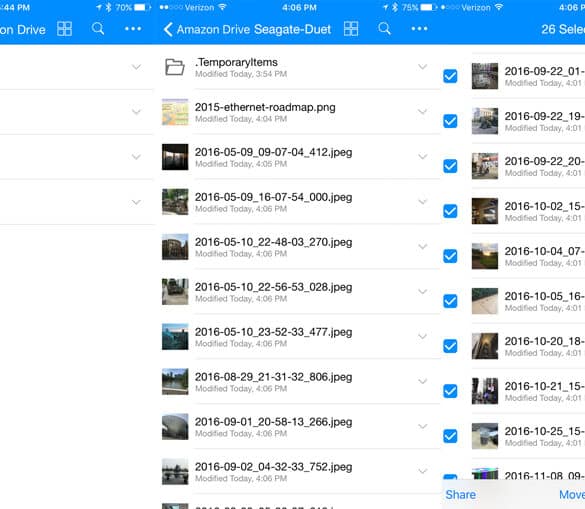Expand options chevron for 2016-05-09_09-07-04_412.jpeg
The width and height of the screenshot is (585, 509).
coord(422,157)
